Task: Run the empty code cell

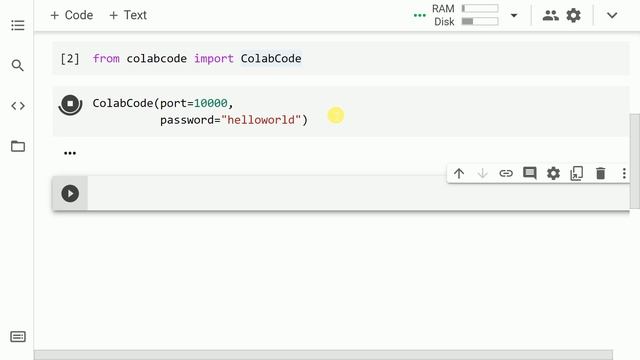Action: (70, 193)
